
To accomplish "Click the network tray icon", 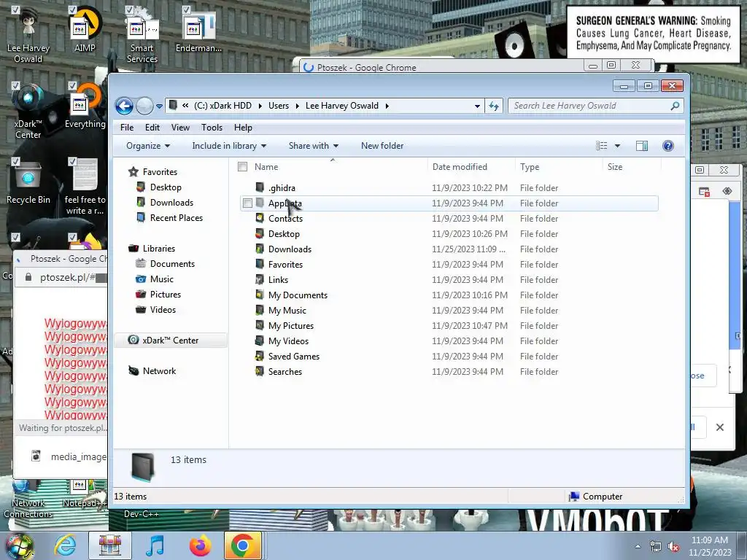I will 656,547.
